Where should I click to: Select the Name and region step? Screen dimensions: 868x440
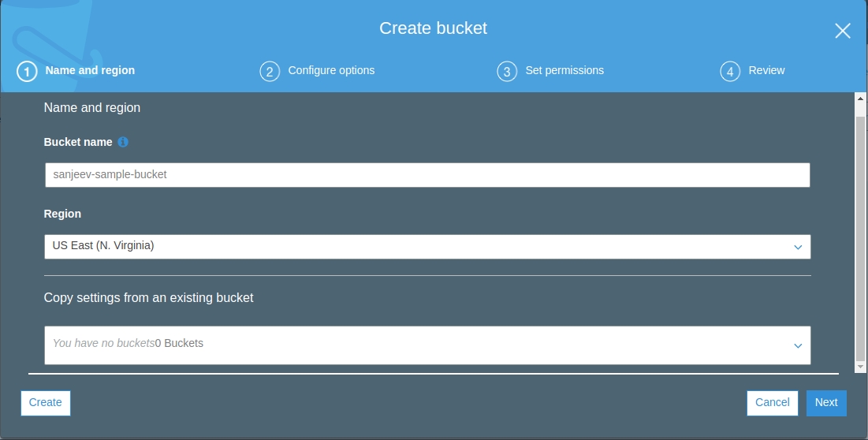[90, 71]
